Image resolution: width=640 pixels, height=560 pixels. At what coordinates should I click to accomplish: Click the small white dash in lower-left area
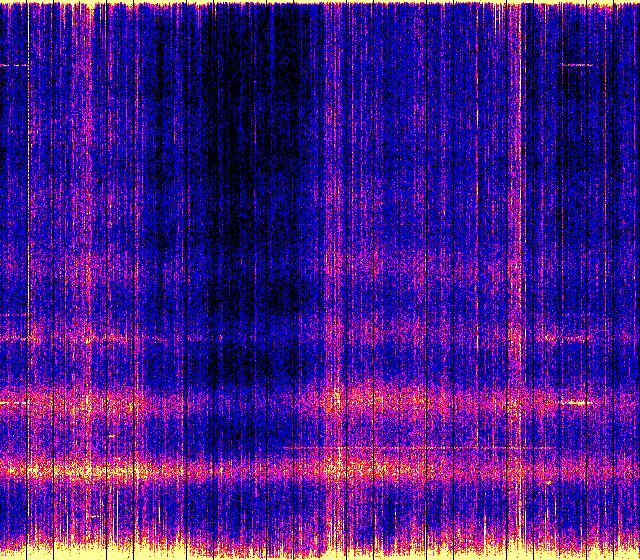(96, 516)
